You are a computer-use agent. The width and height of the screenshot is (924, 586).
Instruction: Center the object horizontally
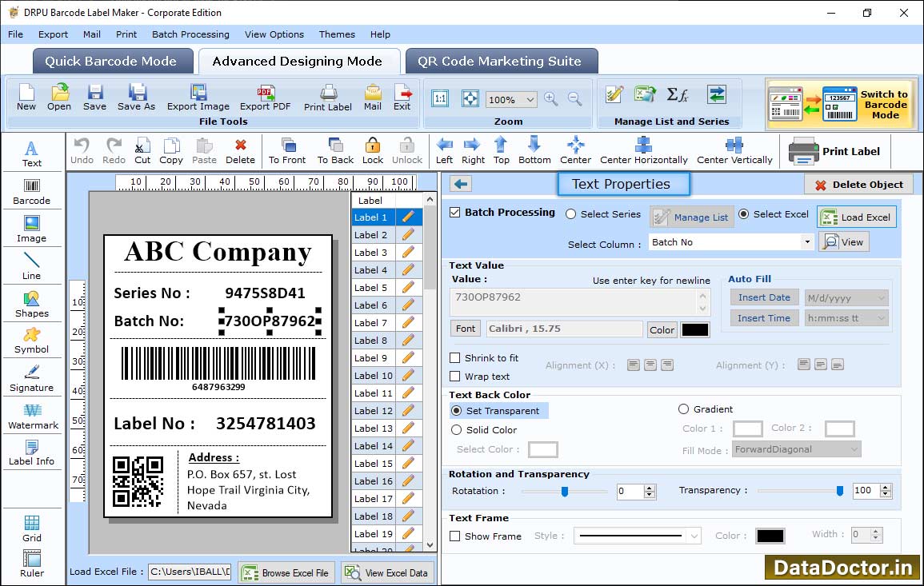coord(643,151)
